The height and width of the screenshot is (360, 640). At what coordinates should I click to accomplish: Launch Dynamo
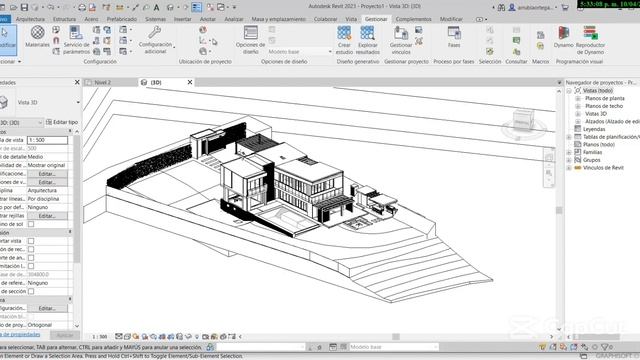[563, 37]
